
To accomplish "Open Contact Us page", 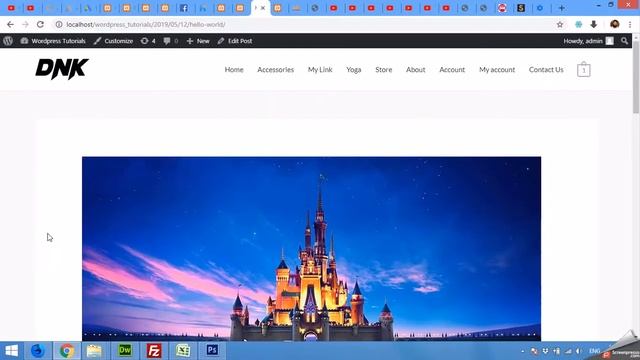I will pyautogui.click(x=546, y=70).
